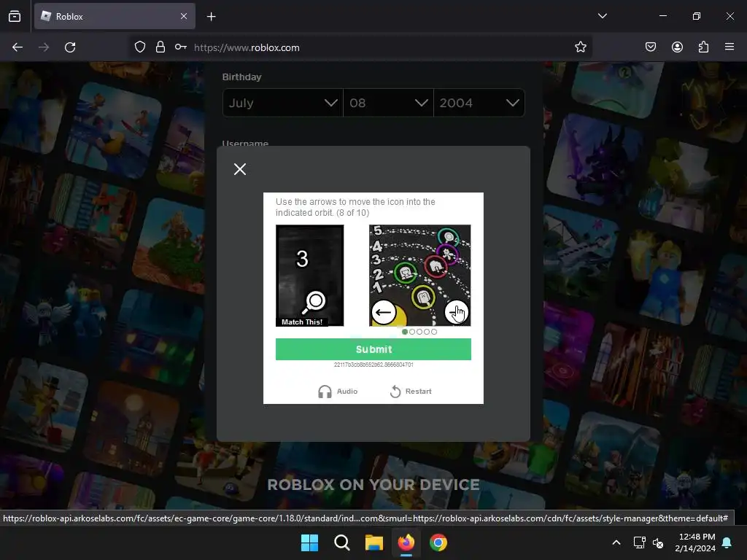Restart the captcha challenge

tap(411, 392)
